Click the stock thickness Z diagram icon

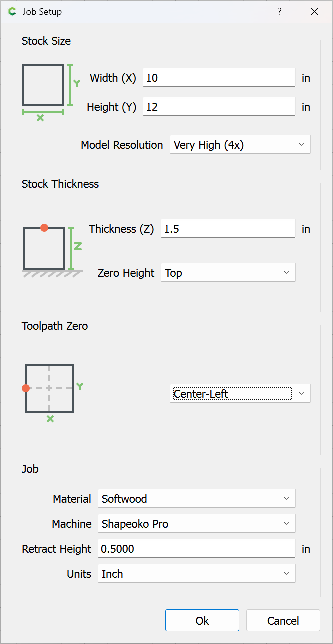coord(52,249)
